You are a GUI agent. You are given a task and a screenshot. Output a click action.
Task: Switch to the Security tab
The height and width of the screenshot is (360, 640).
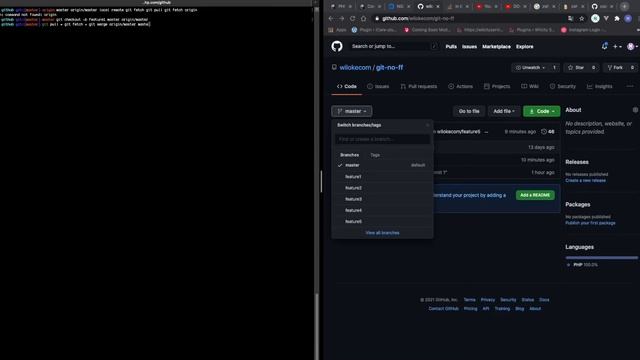[562, 87]
